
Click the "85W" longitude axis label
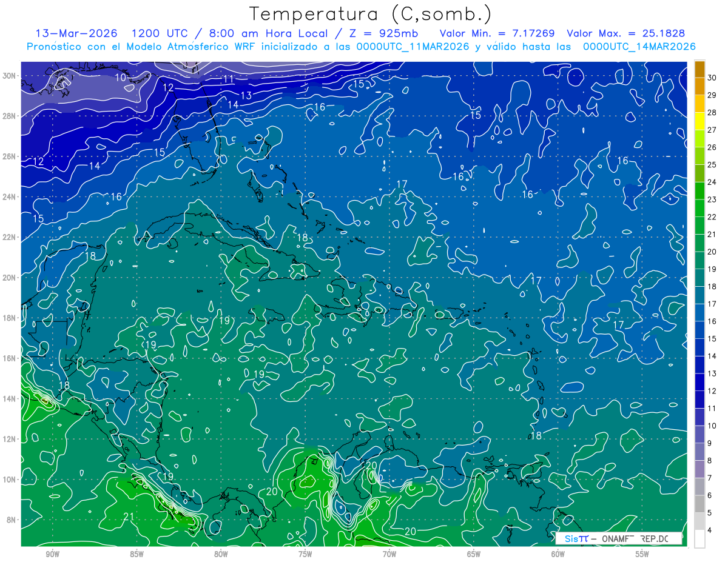tap(136, 555)
